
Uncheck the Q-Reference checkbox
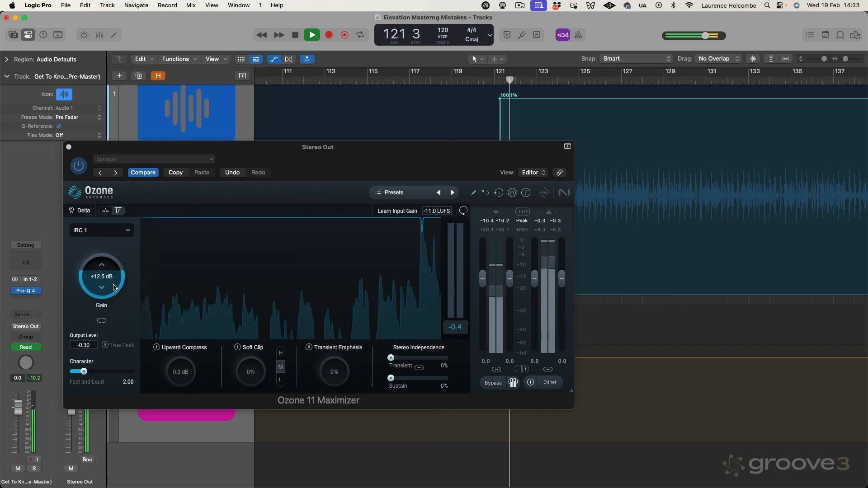(59, 126)
